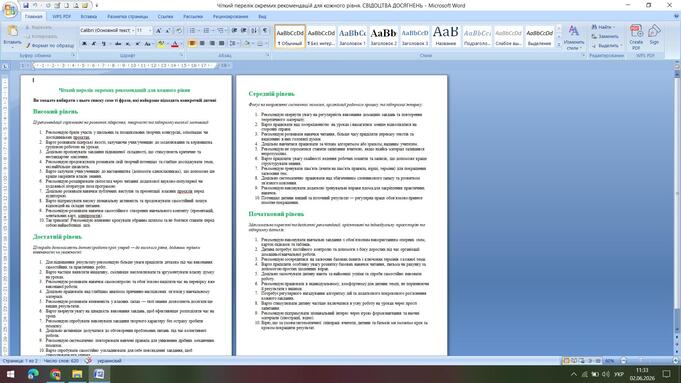The height and width of the screenshot is (383, 681).
Task: Apply the yellow text highlight color
Action: click(161, 43)
